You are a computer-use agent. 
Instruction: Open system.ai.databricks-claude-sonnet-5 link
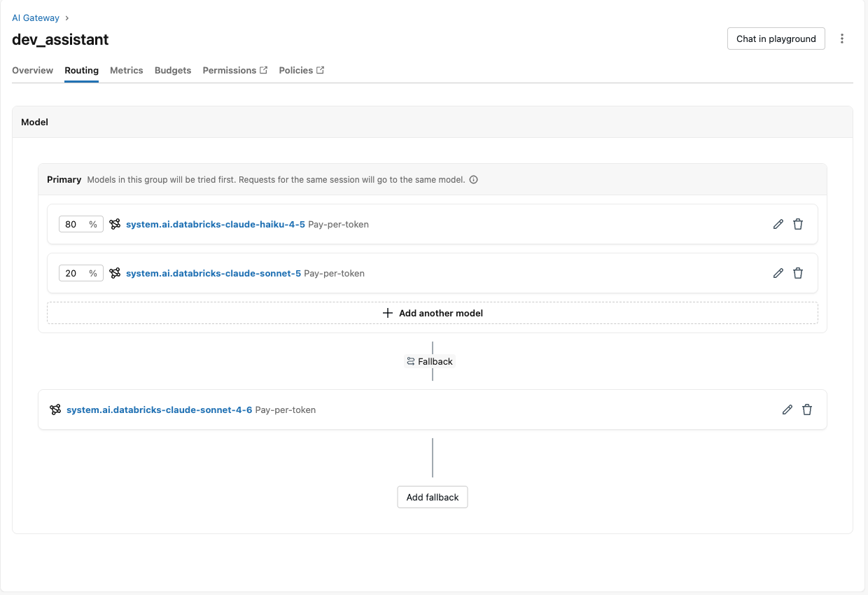coord(213,273)
